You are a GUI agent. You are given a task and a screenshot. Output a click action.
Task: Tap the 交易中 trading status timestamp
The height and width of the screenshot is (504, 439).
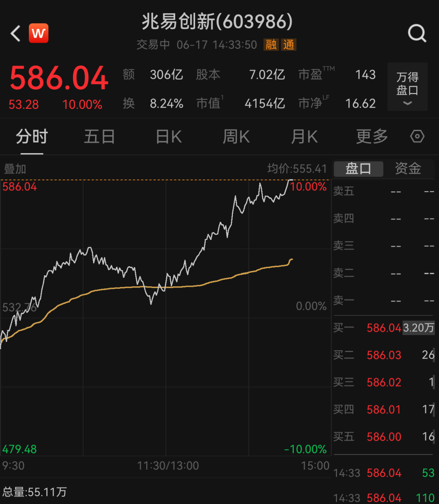click(x=197, y=45)
